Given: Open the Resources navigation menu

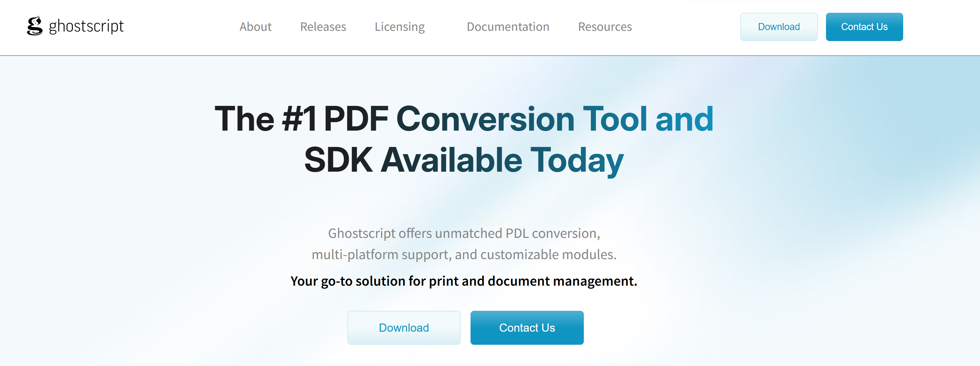Looking at the screenshot, I should [x=605, y=27].
